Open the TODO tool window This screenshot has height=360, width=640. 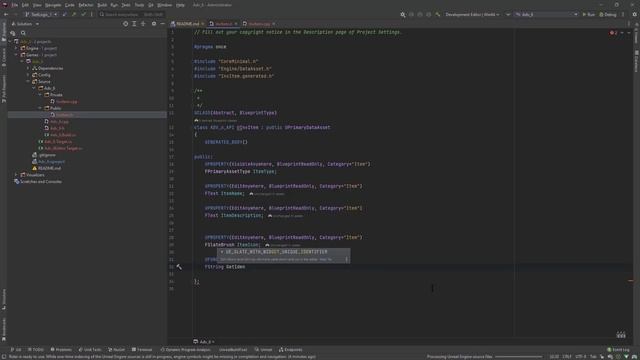pos(36,350)
